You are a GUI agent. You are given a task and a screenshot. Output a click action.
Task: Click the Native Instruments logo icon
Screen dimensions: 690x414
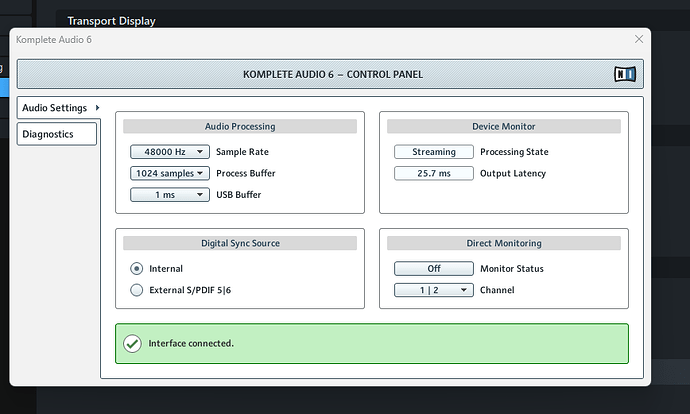tap(625, 74)
